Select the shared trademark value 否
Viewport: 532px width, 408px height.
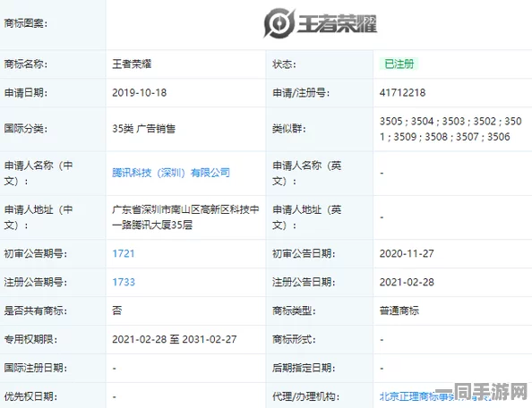point(117,310)
